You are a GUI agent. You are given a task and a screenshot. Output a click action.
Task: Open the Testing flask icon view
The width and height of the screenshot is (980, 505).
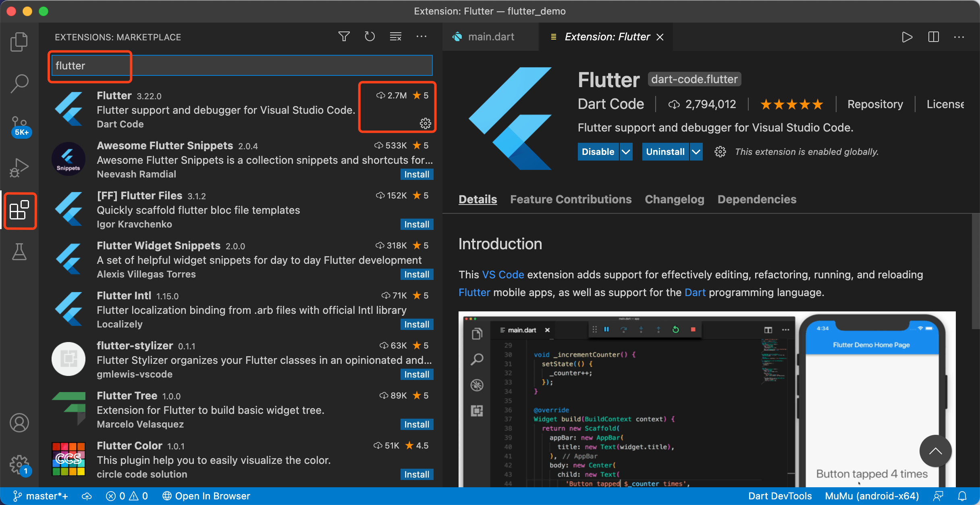[x=19, y=252]
